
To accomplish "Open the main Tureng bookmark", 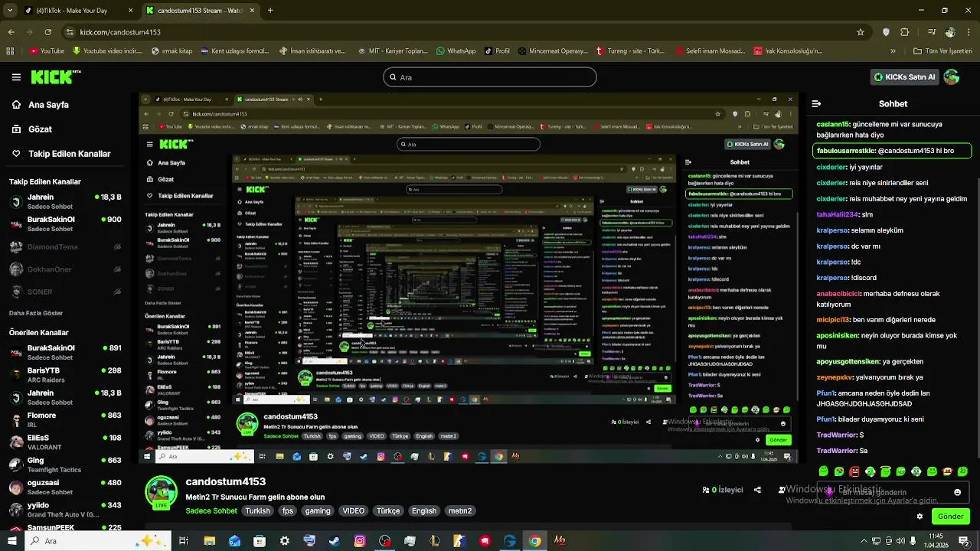I will tap(630, 51).
